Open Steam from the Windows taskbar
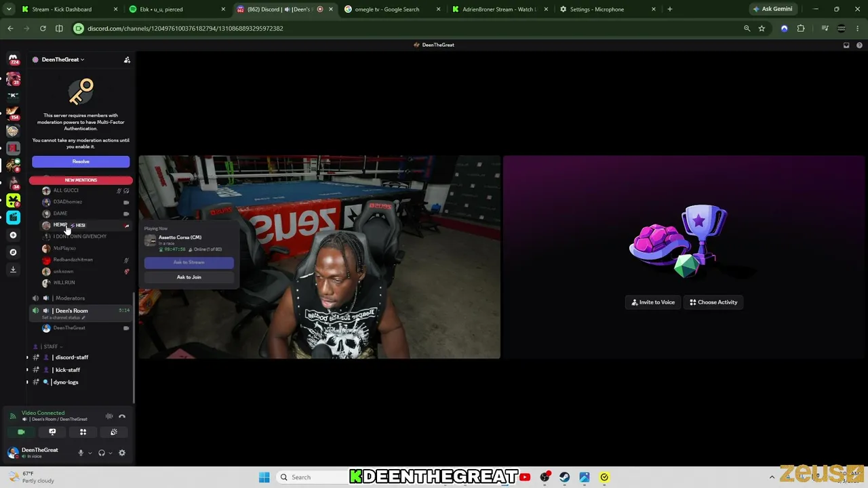 pyautogui.click(x=564, y=477)
